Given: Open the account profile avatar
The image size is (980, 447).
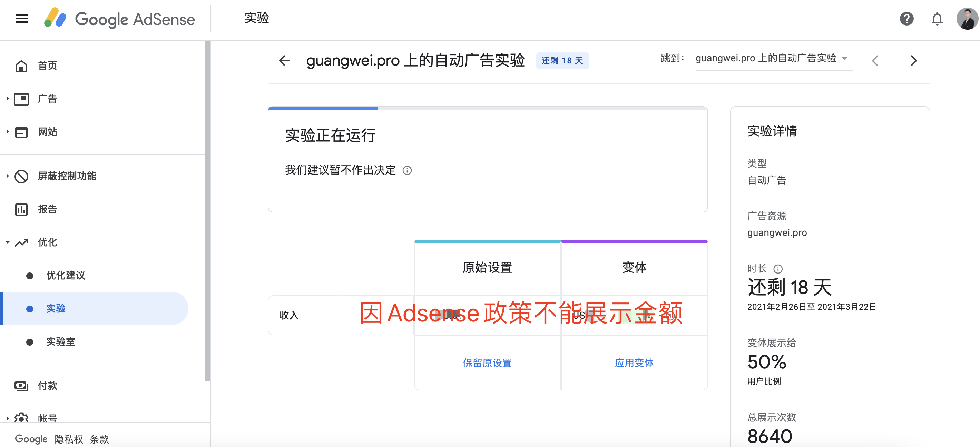Looking at the screenshot, I should 967,19.
